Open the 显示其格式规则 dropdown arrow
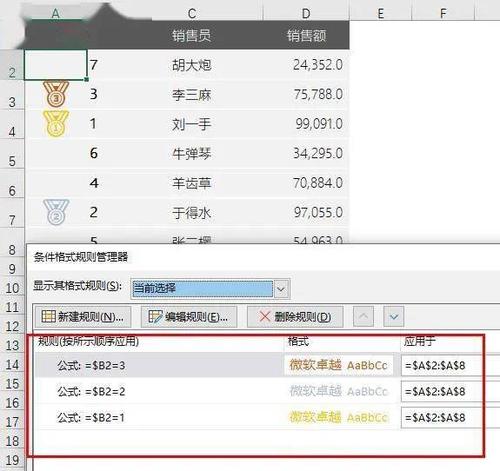This screenshot has height=471, width=500. 281,289
